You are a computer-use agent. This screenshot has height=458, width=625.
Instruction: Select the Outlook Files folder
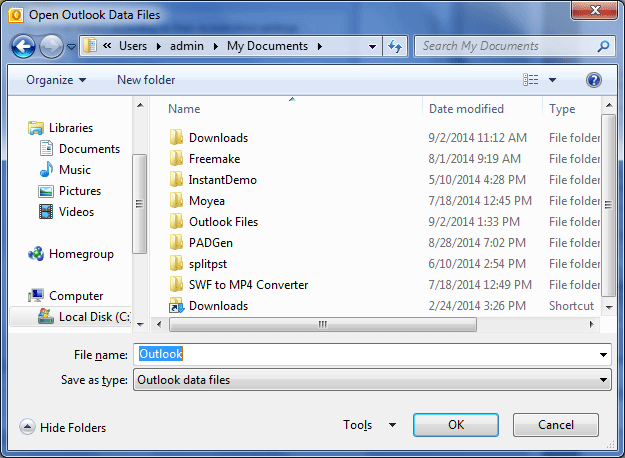pos(223,222)
